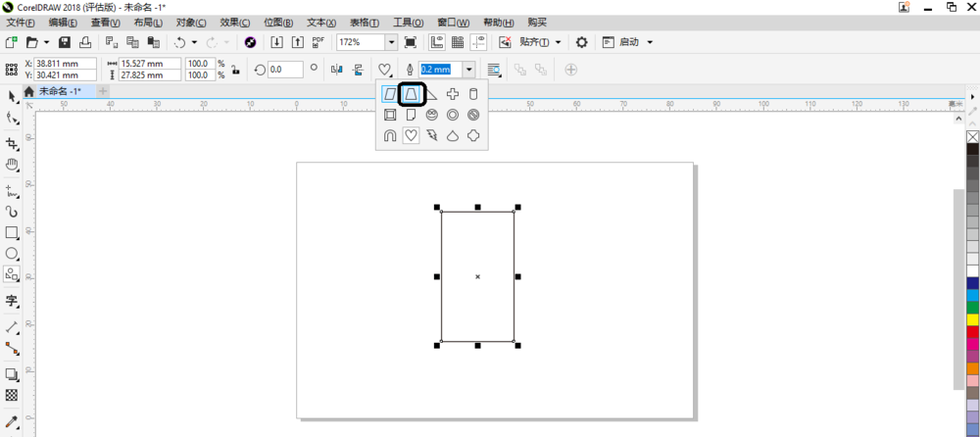The width and height of the screenshot is (980, 437).
Task: Open the 工具 (Tools) menu
Action: 408,23
